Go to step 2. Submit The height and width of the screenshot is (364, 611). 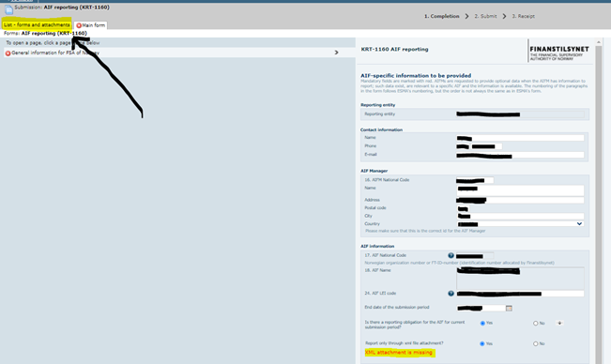(x=485, y=16)
